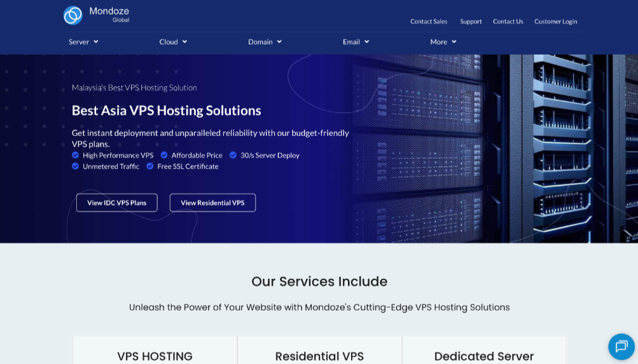Click View IDC VPS Plans button
This screenshot has width=638, height=364.
click(x=117, y=203)
